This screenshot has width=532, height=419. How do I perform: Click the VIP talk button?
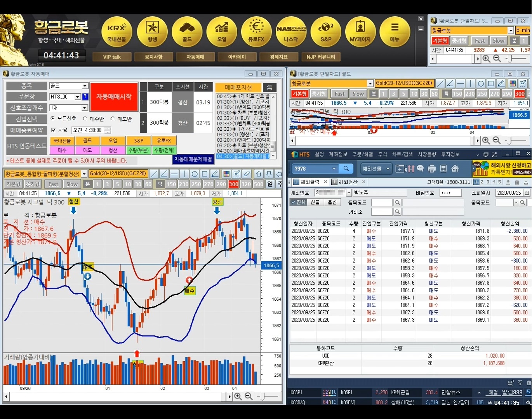(x=112, y=57)
